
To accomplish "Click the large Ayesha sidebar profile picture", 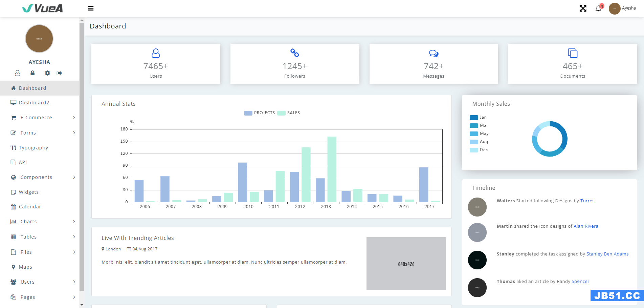I will 39,39.
